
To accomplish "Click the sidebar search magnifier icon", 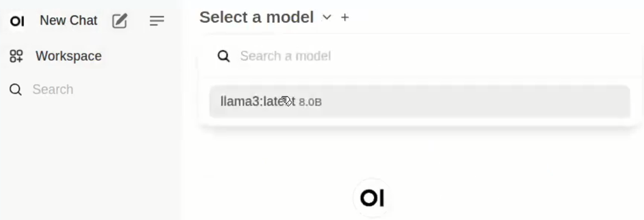I will coord(16,89).
